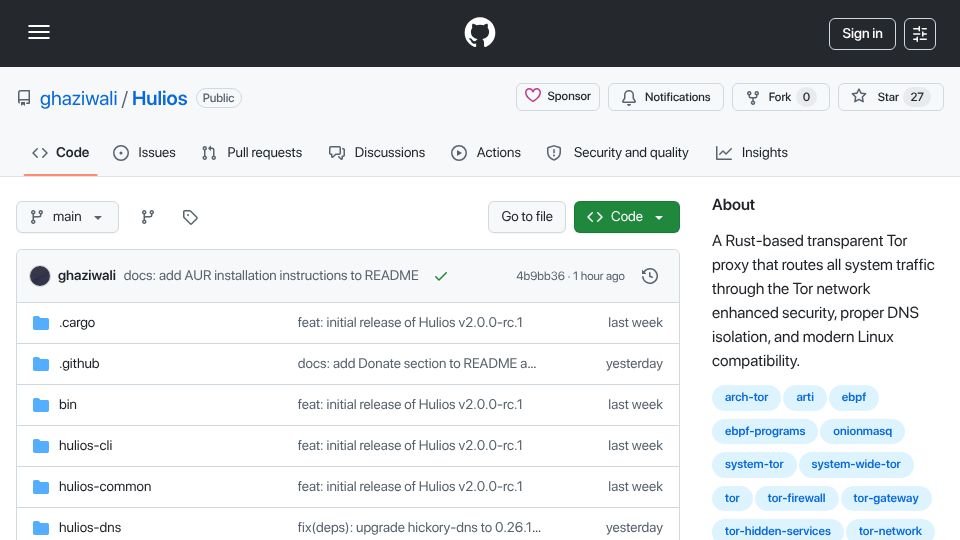This screenshot has height=540, width=960.
Task: Open the hamburger navigation menu
Action: pyautogui.click(x=39, y=32)
